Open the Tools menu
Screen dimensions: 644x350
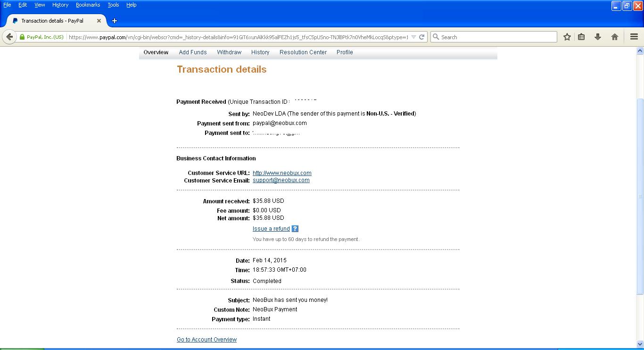pyautogui.click(x=113, y=5)
